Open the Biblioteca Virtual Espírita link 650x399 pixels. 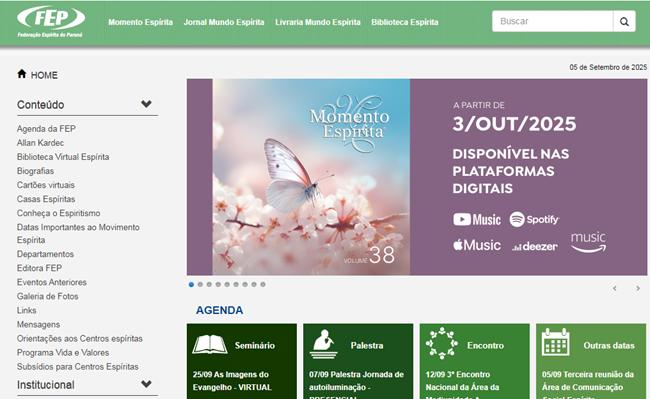click(63, 157)
